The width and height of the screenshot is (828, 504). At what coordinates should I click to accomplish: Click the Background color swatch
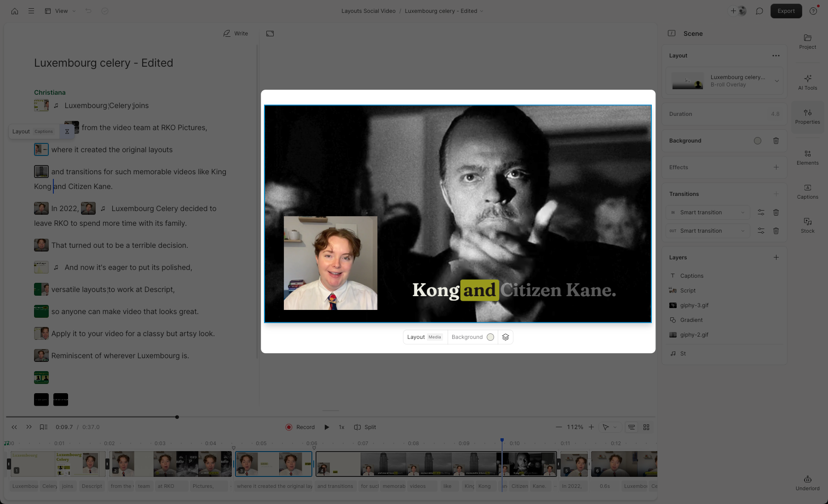point(758,141)
